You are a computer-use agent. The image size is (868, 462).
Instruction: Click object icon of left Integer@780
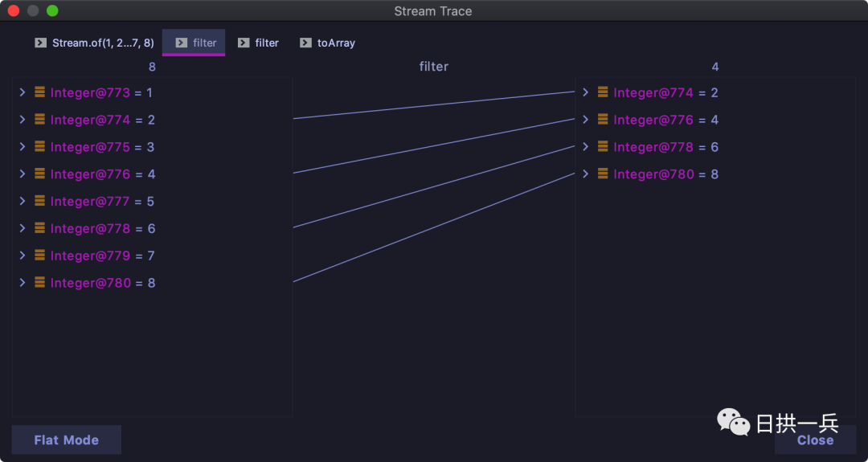tap(39, 282)
